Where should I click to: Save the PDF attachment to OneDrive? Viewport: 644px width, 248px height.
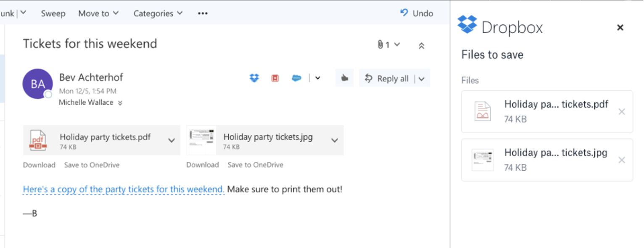(92, 165)
